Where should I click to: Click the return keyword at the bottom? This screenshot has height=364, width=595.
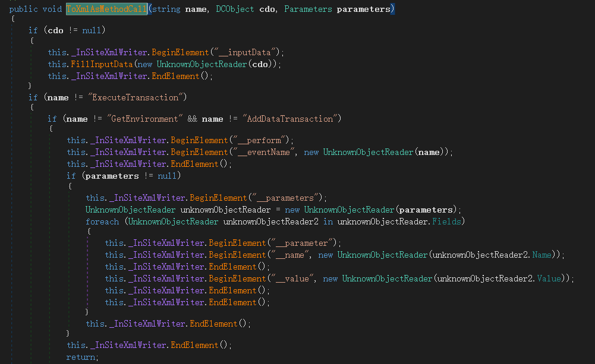[81, 357]
